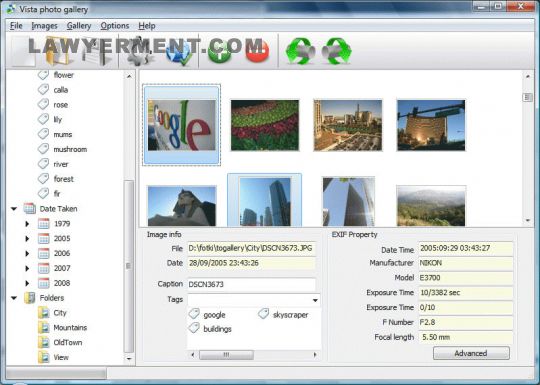The width and height of the screenshot is (540, 385).
Task: Click the green plus add icon
Action: tap(220, 51)
